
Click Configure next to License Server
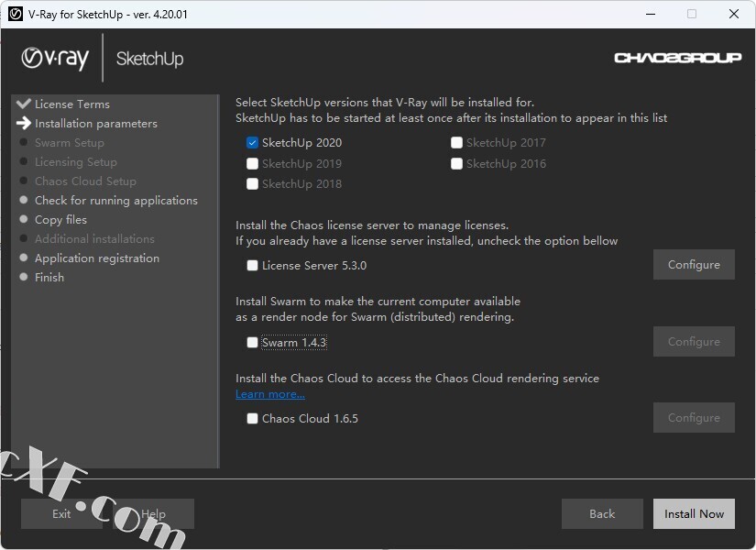click(x=693, y=265)
